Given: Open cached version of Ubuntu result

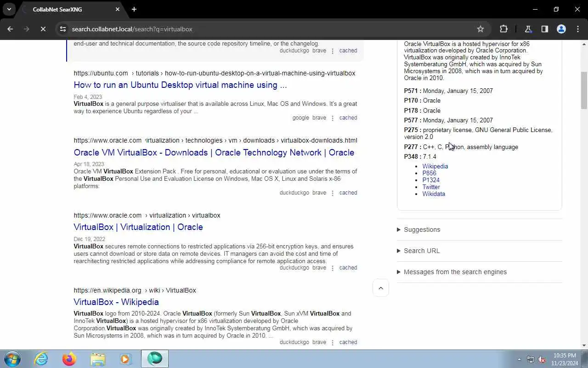Looking at the screenshot, I should click(x=348, y=118).
